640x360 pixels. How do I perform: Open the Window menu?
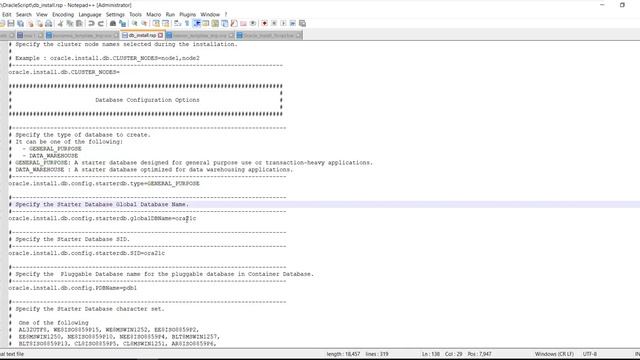pos(210,14)
